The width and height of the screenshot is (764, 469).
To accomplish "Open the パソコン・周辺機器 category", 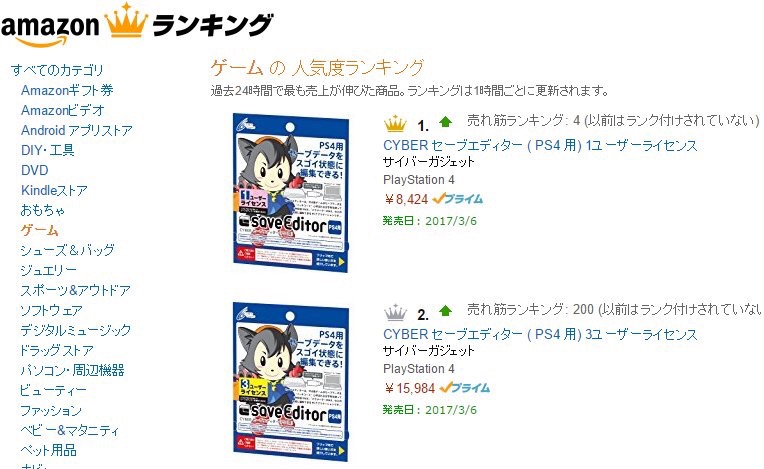I will (x=72, y=370).
